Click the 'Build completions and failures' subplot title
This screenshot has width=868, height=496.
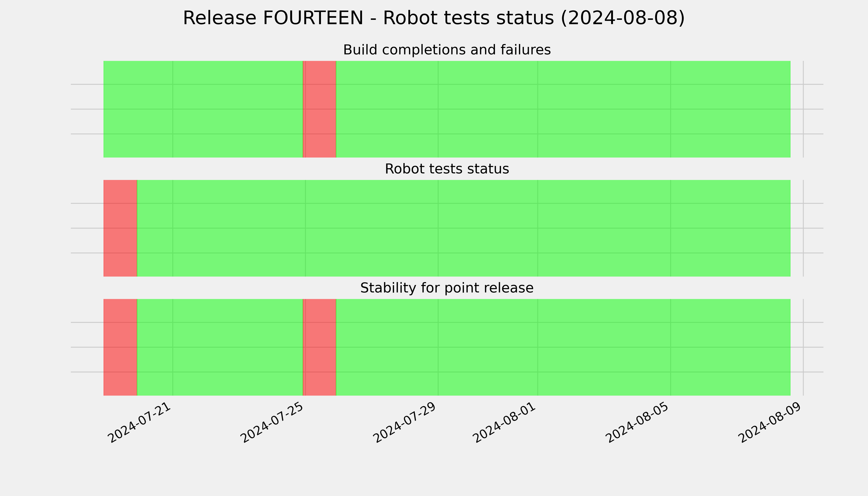(x=447, y=50)
